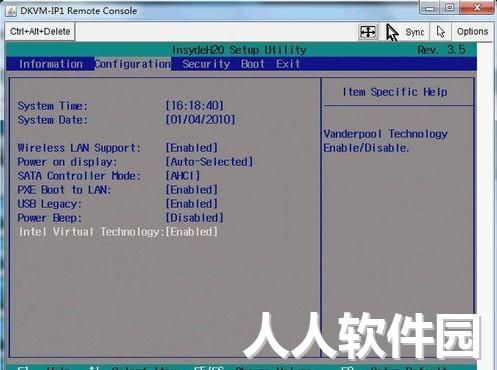Click the 'Power Beep:' label
The width and height of the screenshot is (497, 370).
(50, 218)
